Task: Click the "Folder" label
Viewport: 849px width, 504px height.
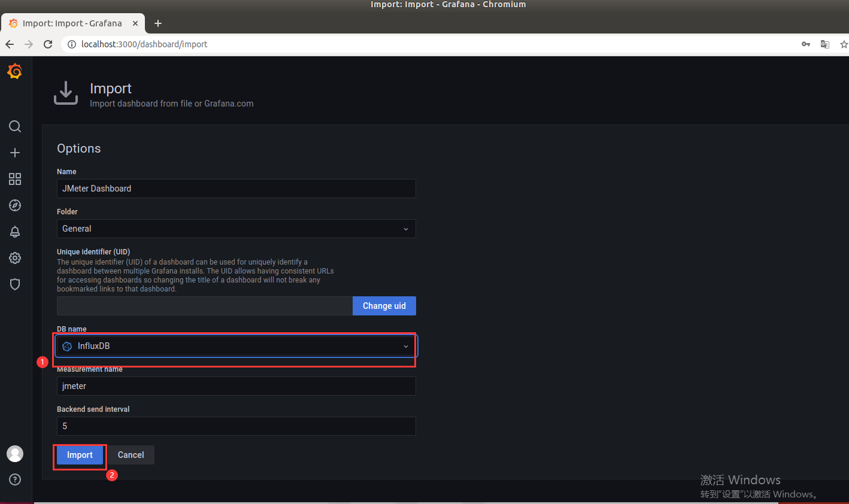Action: [67, 212]
